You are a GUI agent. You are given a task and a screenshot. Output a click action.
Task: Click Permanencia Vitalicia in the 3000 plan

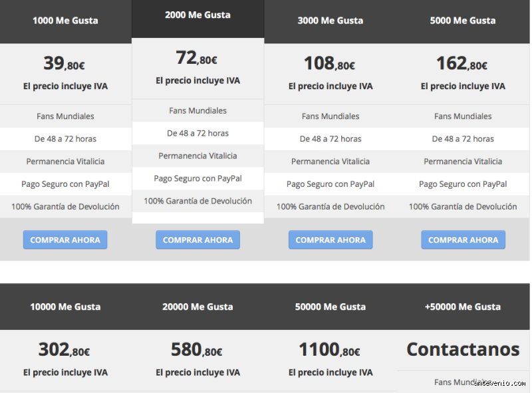(331, 162)
